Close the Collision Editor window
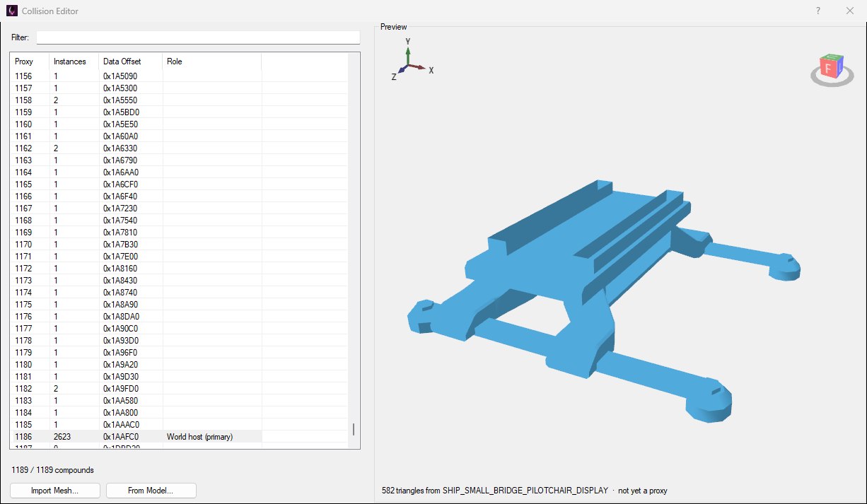This screenshot has height=504, width=867. (x=849, y=11)
